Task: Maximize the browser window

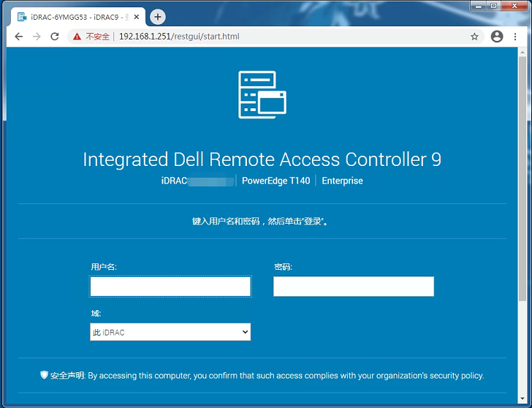Action: pyautogui.click(x=494, y=6)
